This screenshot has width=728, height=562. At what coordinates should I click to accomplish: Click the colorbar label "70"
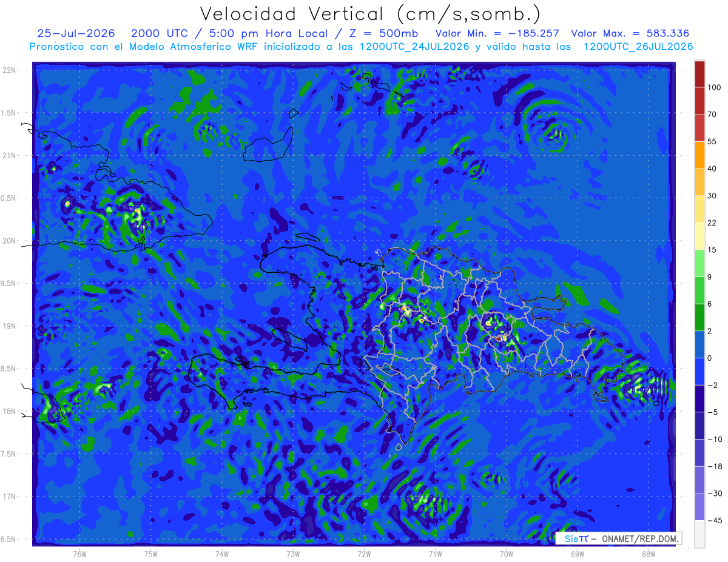[712, 115]
